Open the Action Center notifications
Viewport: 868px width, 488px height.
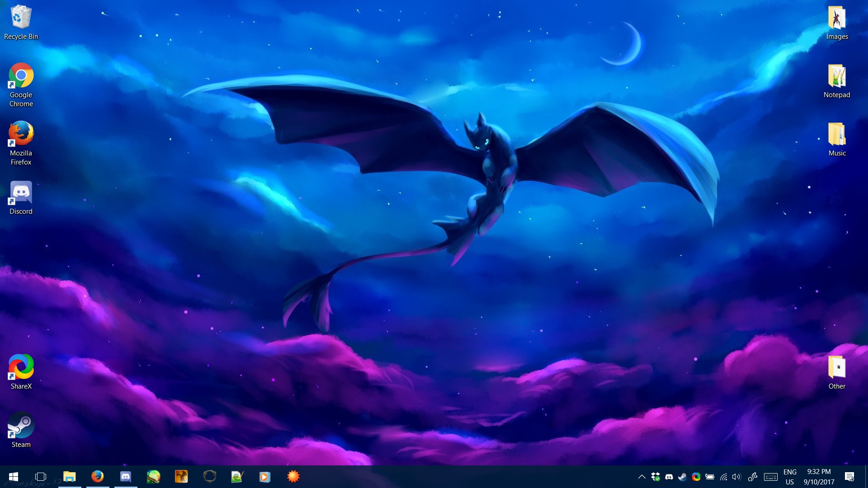[x=849, y=477]
